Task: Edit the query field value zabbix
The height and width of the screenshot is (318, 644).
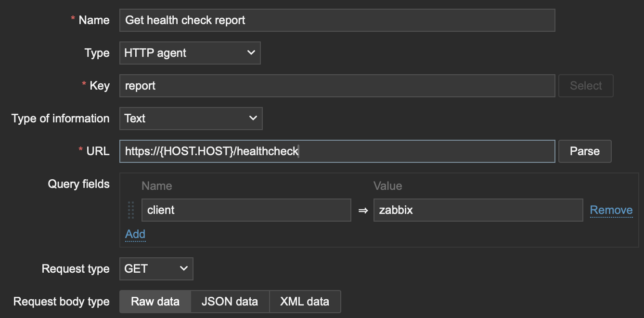Action: point(477,210)
